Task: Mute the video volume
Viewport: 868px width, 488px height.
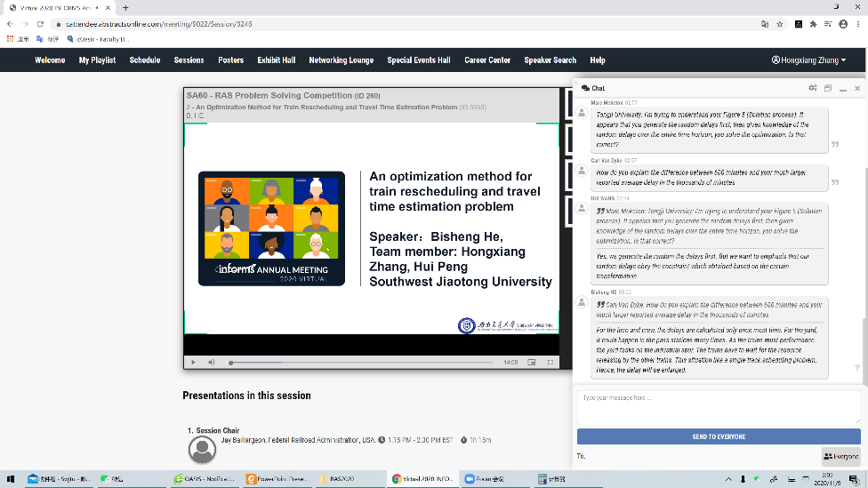Action: click(x=212, y=363)
